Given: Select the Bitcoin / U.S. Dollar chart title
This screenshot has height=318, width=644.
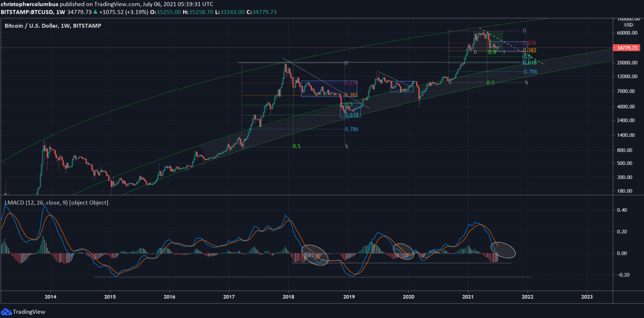Looking at the screenshot, I should coord(53,26).
